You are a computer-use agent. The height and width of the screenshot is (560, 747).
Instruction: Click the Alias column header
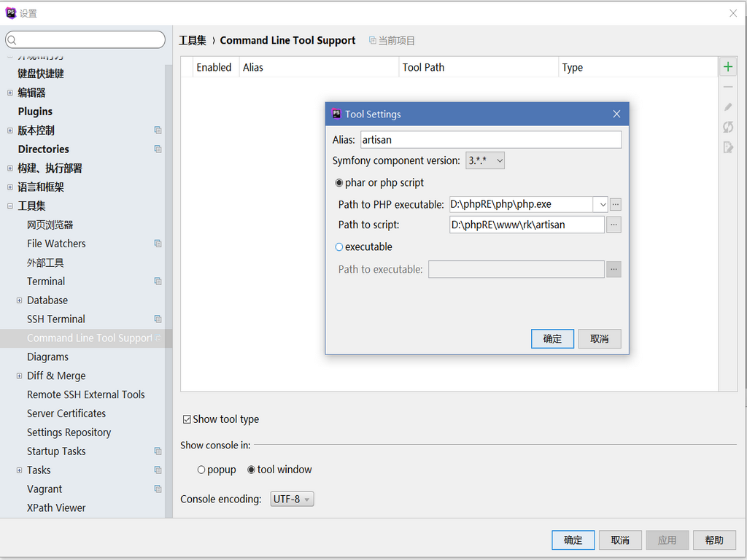(x=319, y=67)
